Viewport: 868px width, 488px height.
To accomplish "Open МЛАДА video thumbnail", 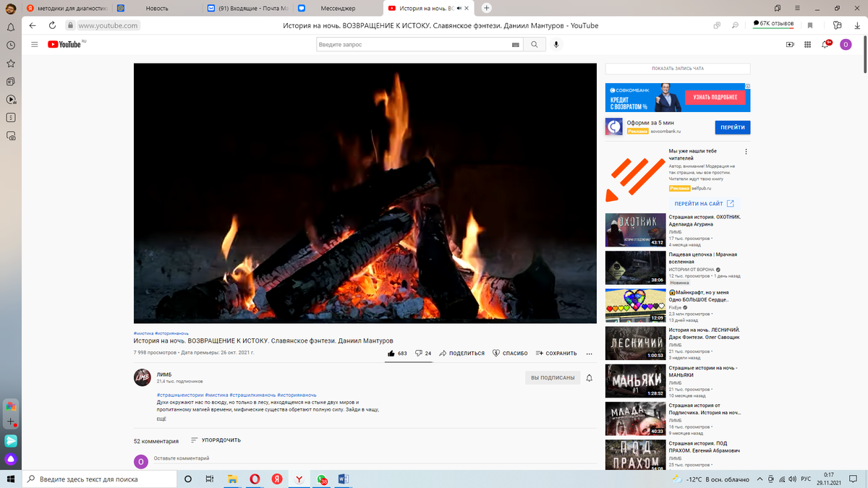I will [x=636, y=419].
